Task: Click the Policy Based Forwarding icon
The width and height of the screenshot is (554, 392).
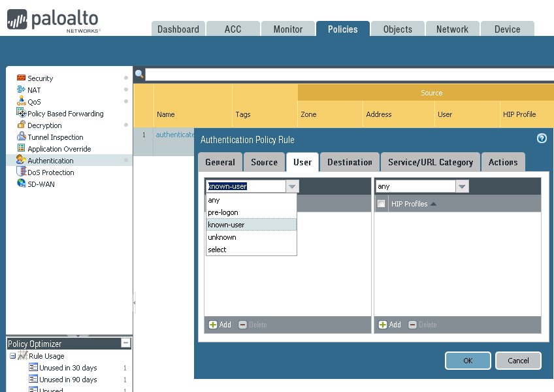Action: click(x=21, y=114)
